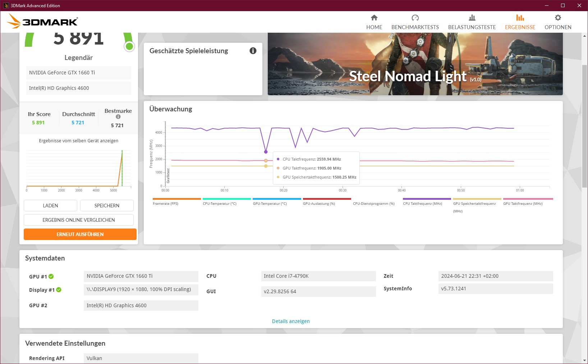Click purple CPU Taktfrequenz legend color bar

click(x=427, y=199)
